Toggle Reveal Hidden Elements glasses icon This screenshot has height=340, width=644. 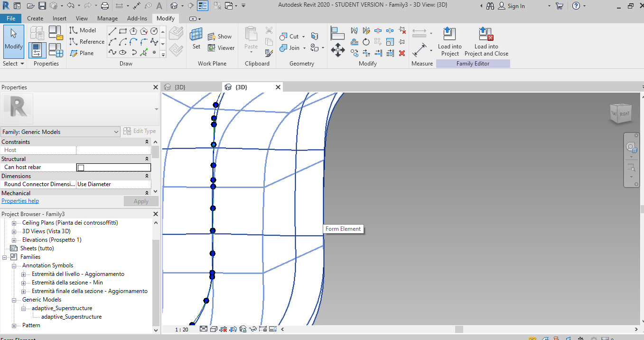click(253, 329)
